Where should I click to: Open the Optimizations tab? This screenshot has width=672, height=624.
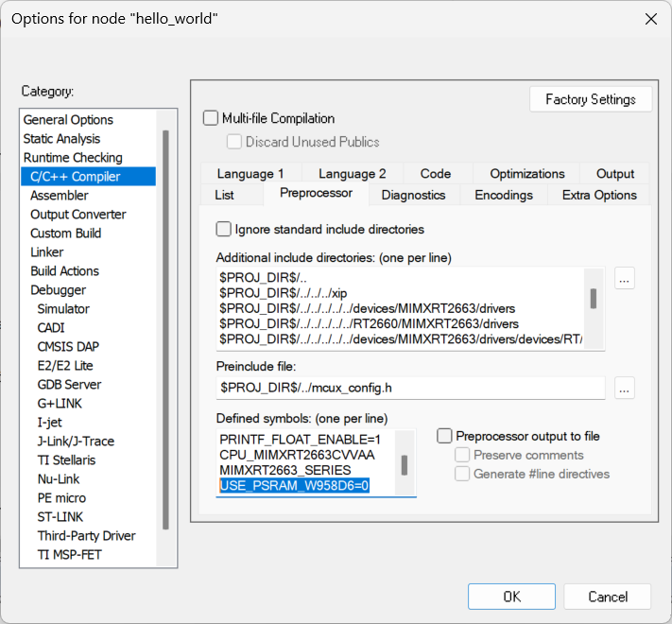(x=527, y=174)
